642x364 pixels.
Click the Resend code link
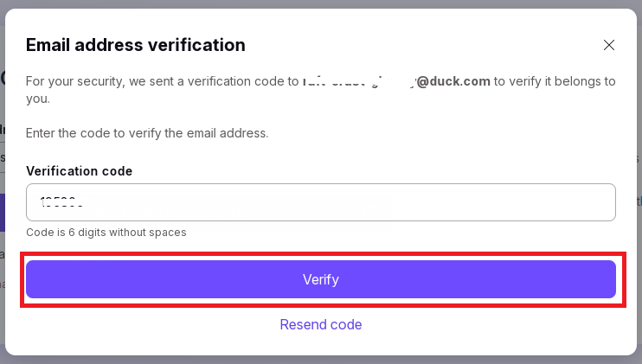320,324
